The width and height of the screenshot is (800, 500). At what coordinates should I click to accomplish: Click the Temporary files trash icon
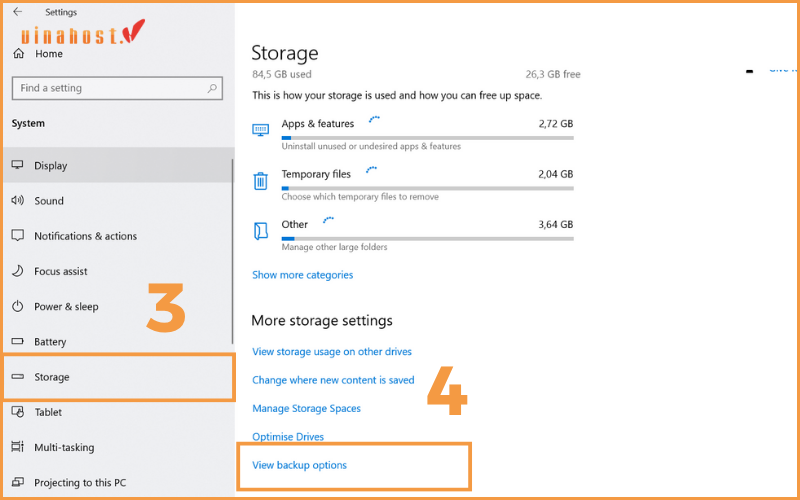pyautogui.click(x=261, y=181)
